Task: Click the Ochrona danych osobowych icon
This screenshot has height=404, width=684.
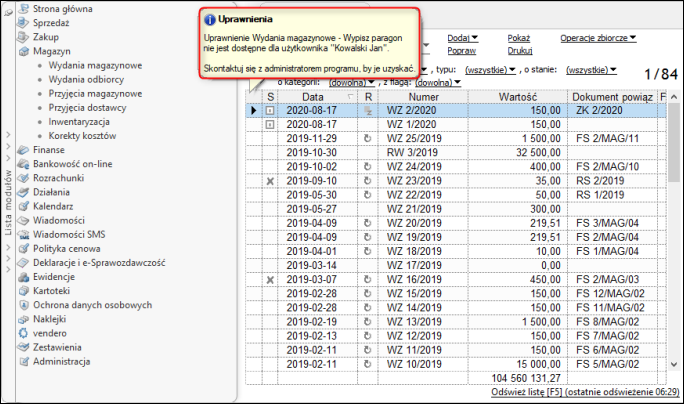Action: click(24, 305)
